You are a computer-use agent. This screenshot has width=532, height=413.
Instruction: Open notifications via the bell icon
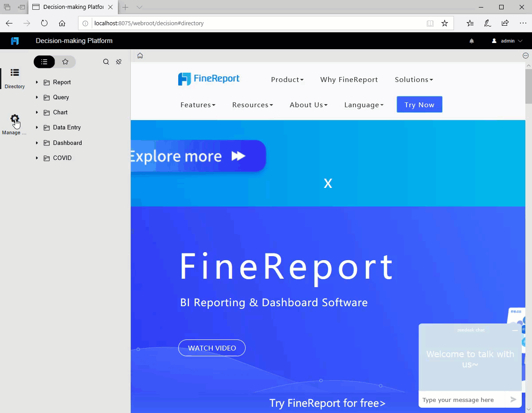[x=471, y=40]
